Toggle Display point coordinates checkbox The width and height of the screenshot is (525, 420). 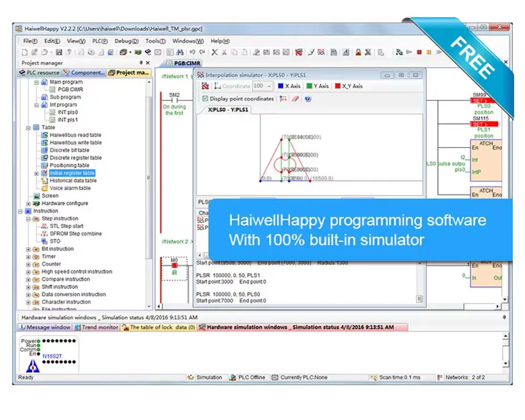point(205,99)
